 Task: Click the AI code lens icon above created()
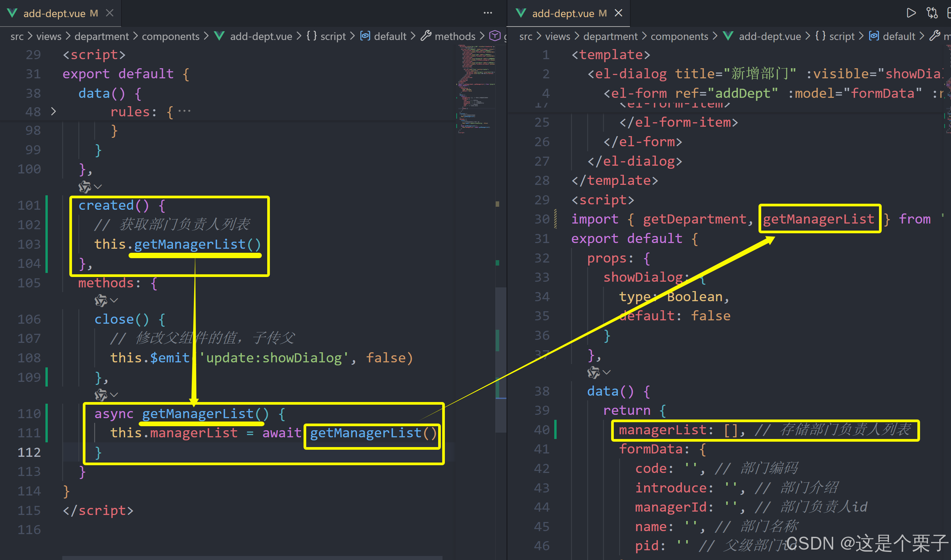(x=84, y=187)
